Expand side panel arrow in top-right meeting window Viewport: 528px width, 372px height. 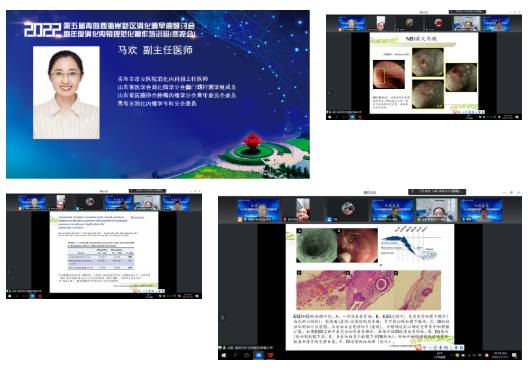[x=329, y=92]
